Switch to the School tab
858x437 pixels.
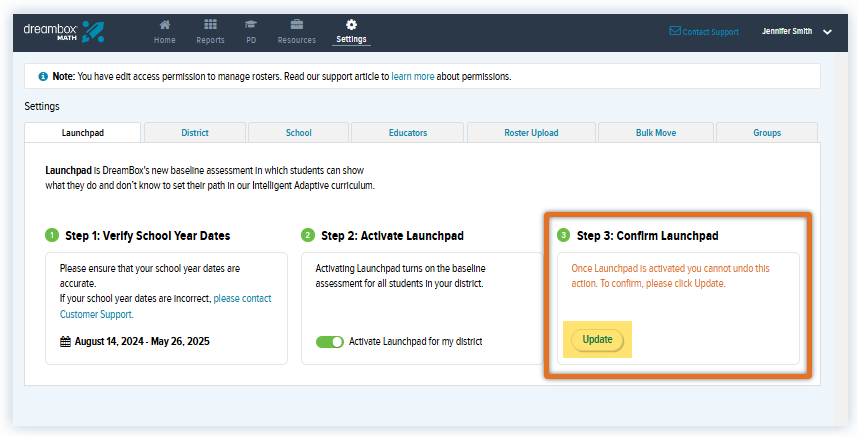point(298,133)
